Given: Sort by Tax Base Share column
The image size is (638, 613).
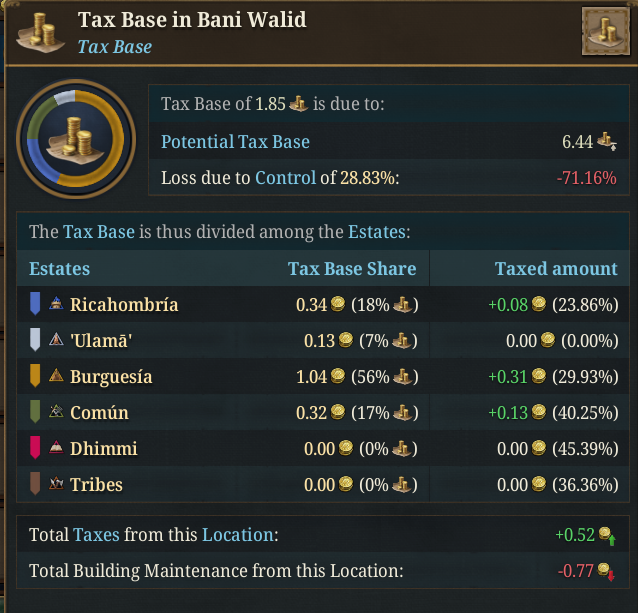Looking at the screenshot, I should coord(352,268).
